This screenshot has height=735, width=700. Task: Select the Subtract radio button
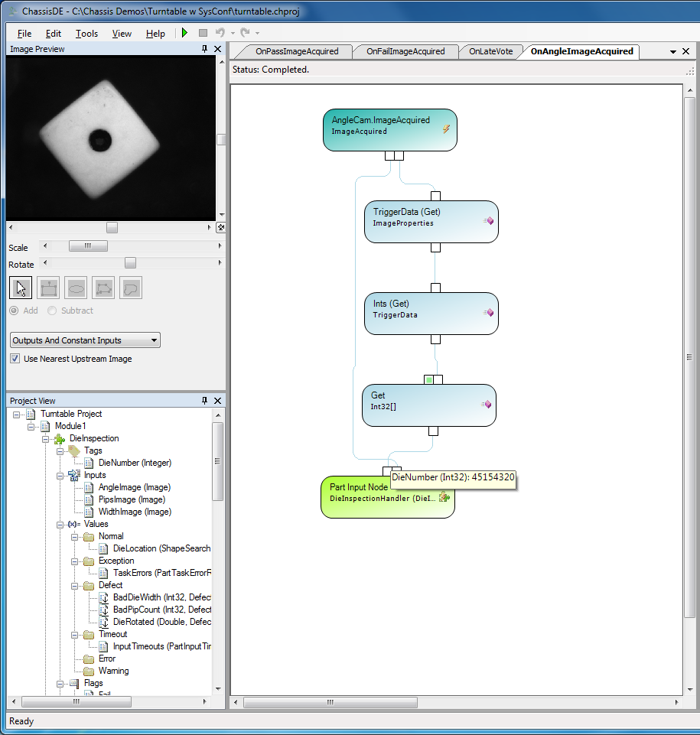click(52, 311)
